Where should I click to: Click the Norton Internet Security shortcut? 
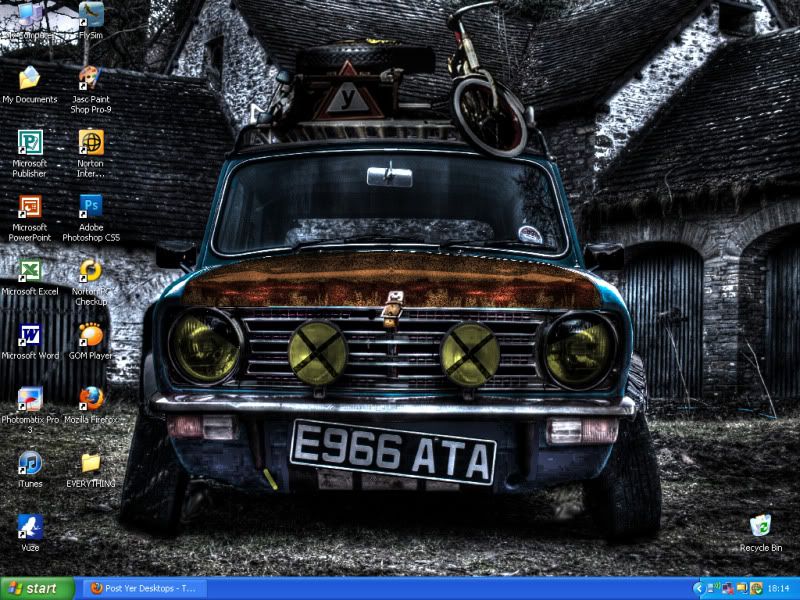coord(90,144)
